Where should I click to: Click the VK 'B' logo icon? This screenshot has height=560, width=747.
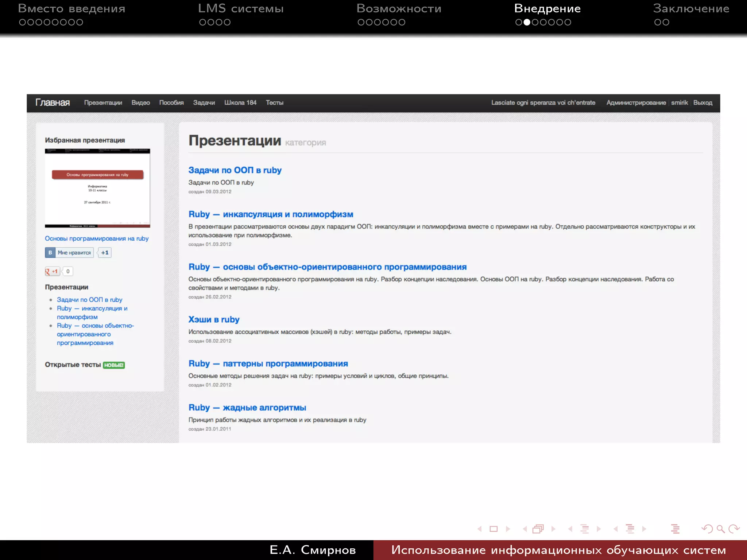tap(50, 253)
